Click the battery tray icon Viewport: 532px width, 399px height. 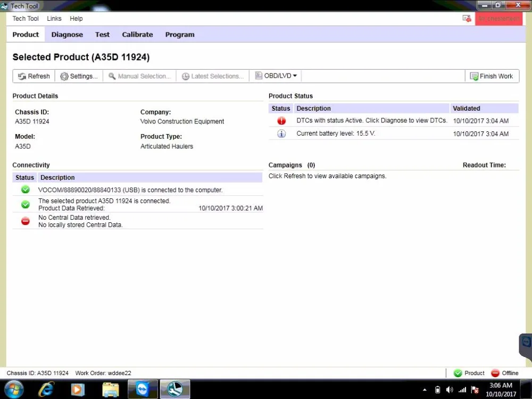point(438,390)
